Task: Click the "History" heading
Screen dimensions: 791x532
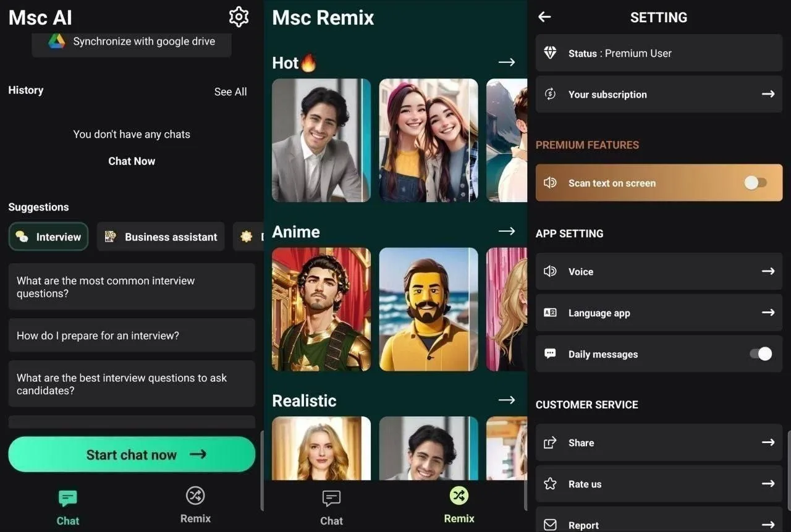Action: [25, 90]
